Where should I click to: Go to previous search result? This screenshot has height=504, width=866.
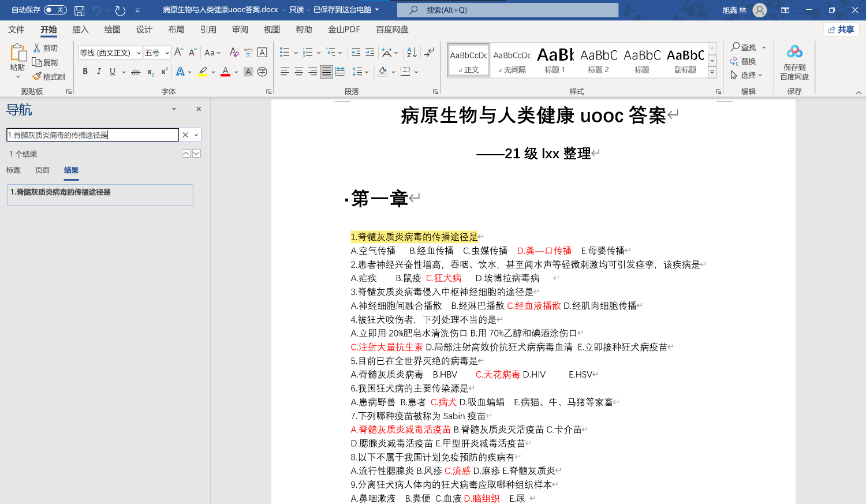tap(186, 154)
